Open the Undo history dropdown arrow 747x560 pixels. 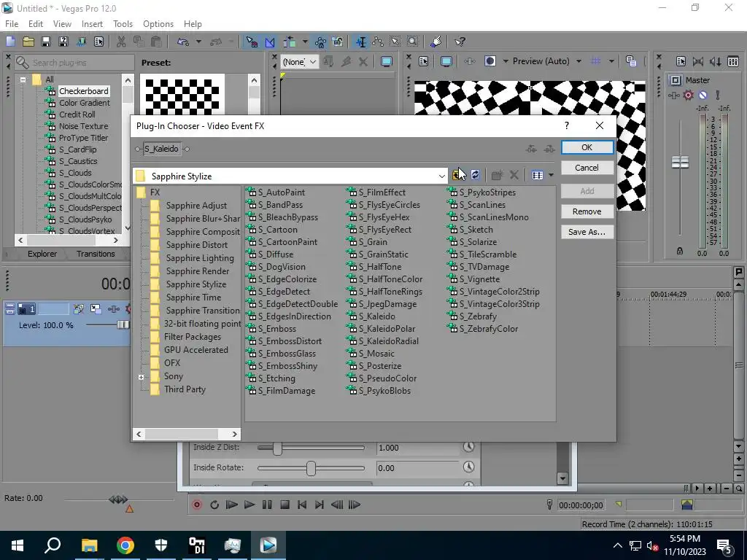point(198,42)
